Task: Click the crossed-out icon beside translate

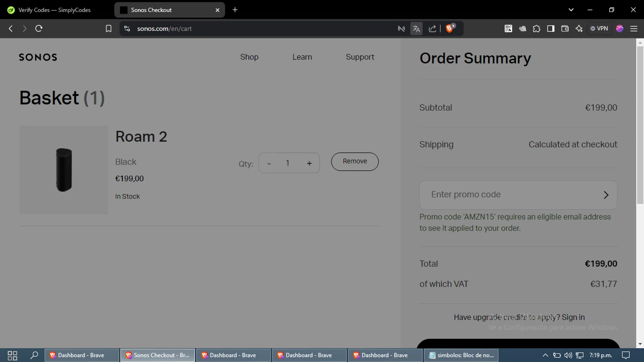Action: click(x=401, y=29)
